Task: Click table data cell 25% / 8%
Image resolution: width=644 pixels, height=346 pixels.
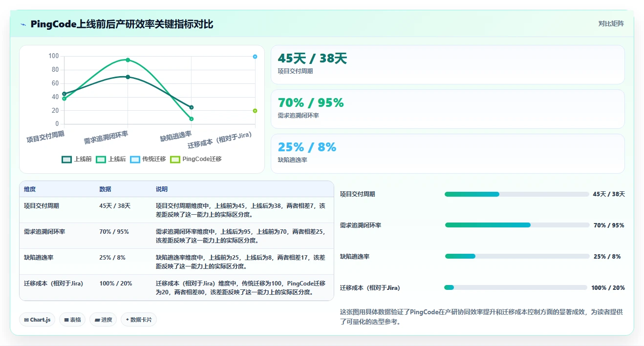Action: [x=112, y=258]
